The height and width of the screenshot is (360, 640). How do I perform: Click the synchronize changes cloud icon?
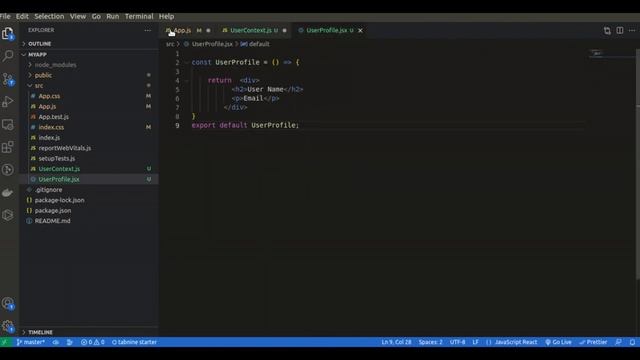click(56, 342)
